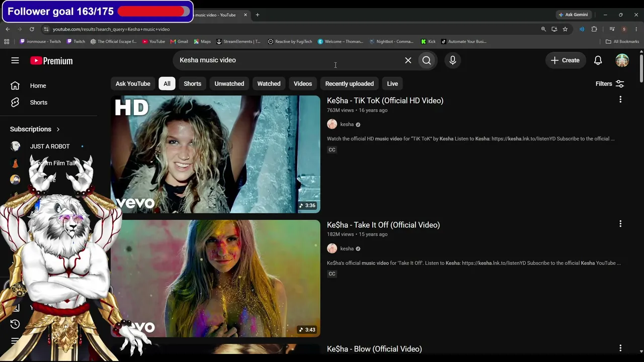Open more actions for Blow video
This screenshot has height=362, width=644.
620,348
